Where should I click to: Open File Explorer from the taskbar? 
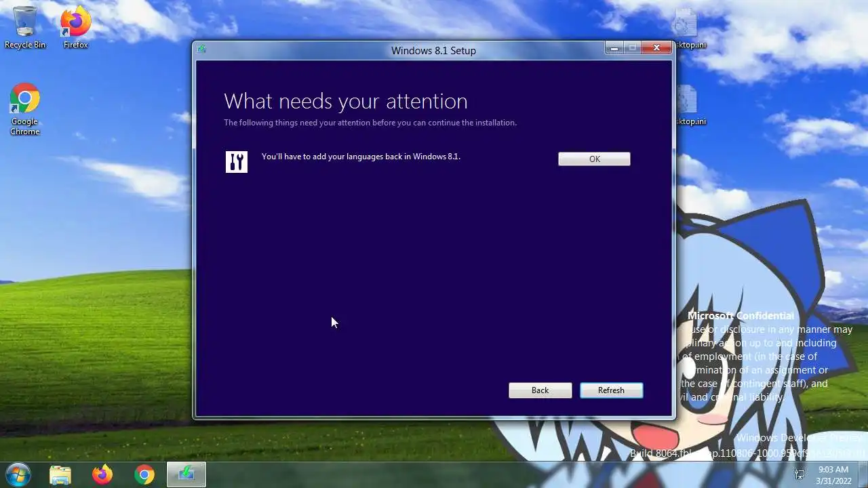click(60, 474)
